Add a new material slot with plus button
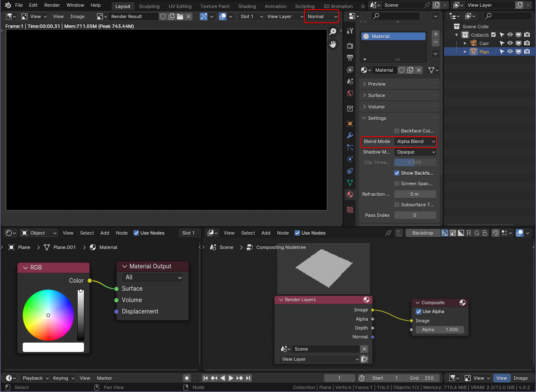 click(x=436, y=34)
